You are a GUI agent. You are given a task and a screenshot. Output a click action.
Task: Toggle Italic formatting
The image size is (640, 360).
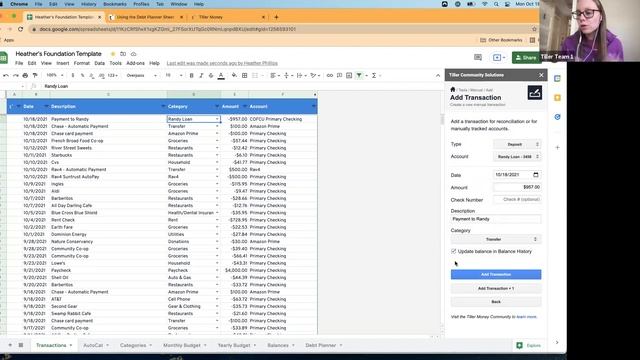click(201, 76)
